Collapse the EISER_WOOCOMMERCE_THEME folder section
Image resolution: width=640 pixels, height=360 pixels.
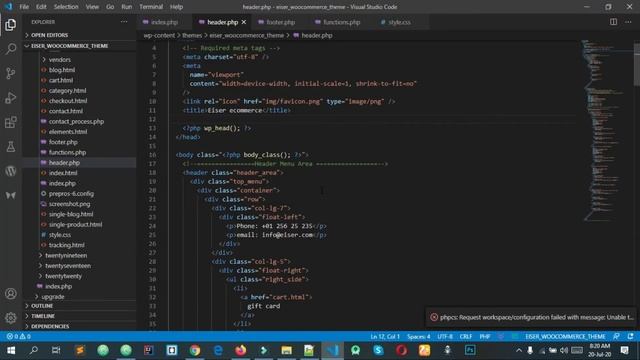80,46
